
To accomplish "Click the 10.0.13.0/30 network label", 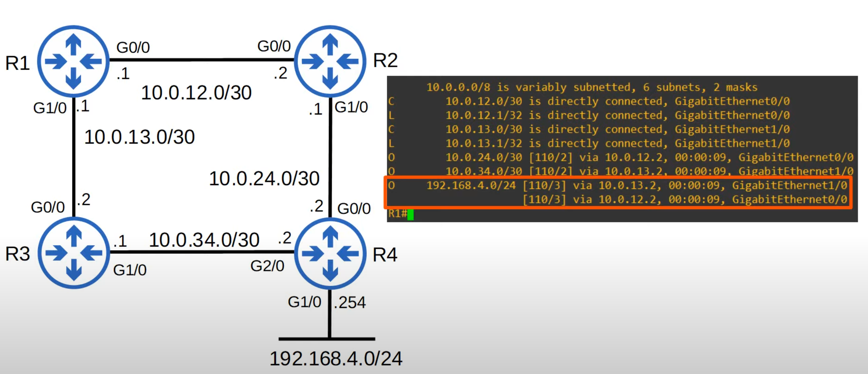I will [x=139, y=137].
